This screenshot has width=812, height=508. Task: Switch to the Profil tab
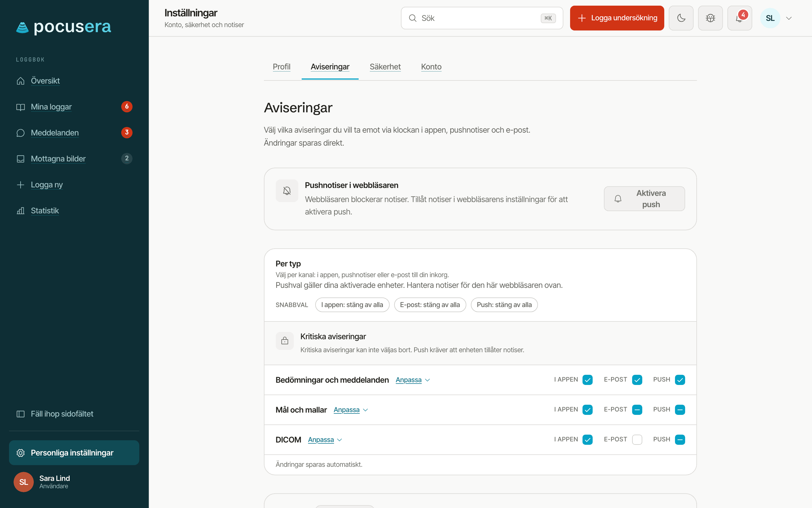(281, 67)
